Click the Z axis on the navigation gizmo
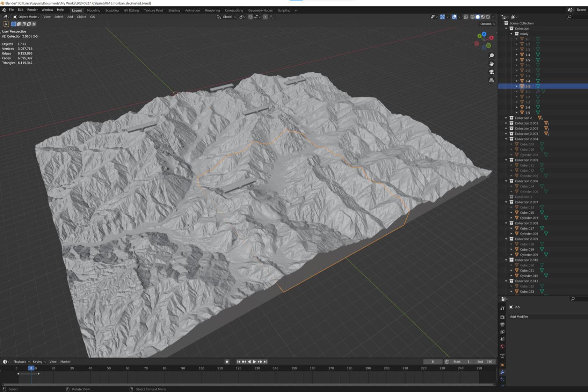Image resolution: width=588 pixels, height=392 pixels. click(484, 34)
